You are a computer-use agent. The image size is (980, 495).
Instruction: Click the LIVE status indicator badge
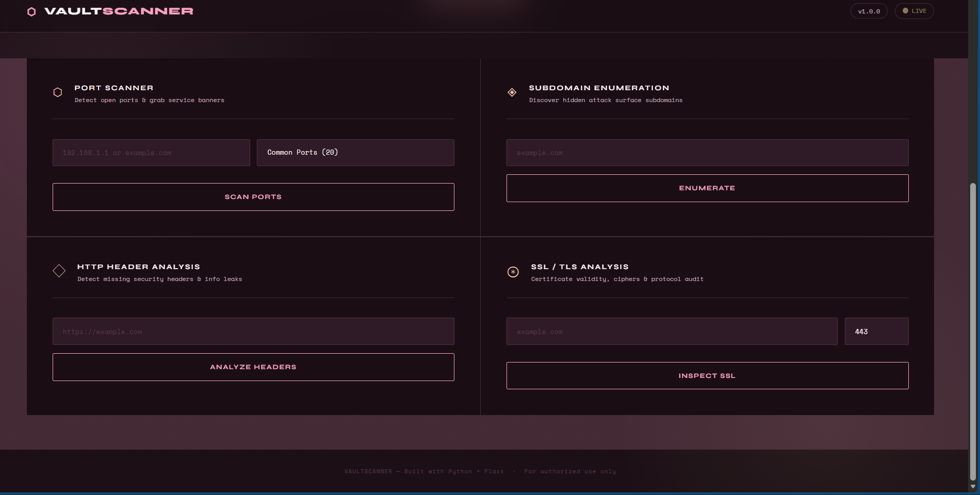click(914, 11)
